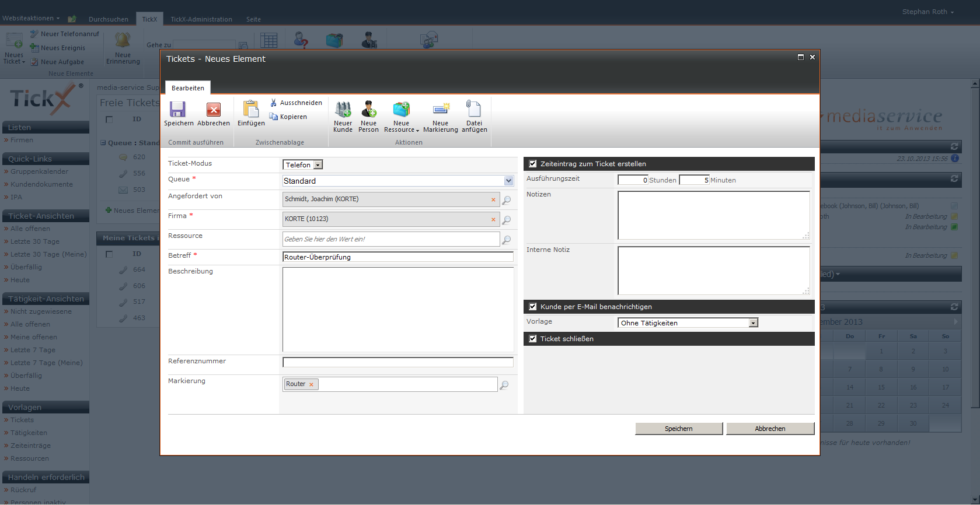Click the bottom Abbrechen button
The width and height of the screenshot is (980, 505).
tap(770, 429)
